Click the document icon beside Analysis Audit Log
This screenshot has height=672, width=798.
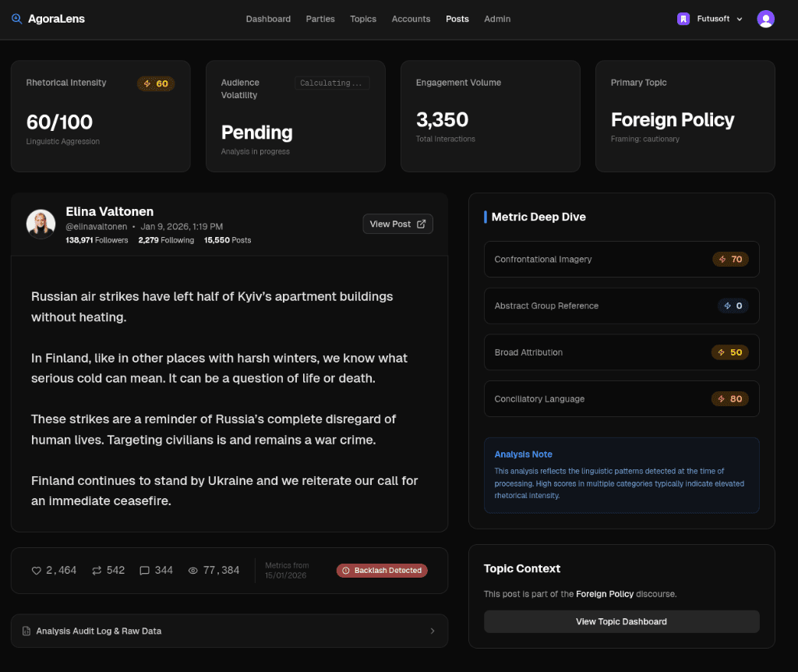26,631
